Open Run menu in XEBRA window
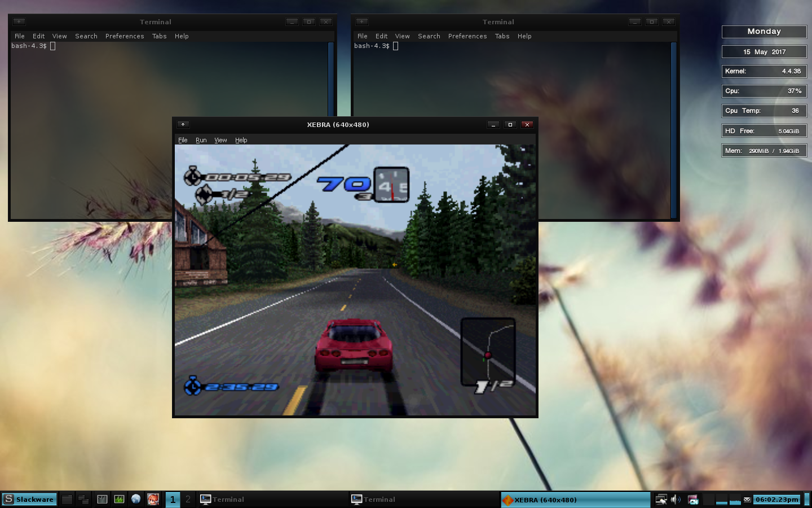This screenshot has width=812, height=508. [x=201, y=140]
